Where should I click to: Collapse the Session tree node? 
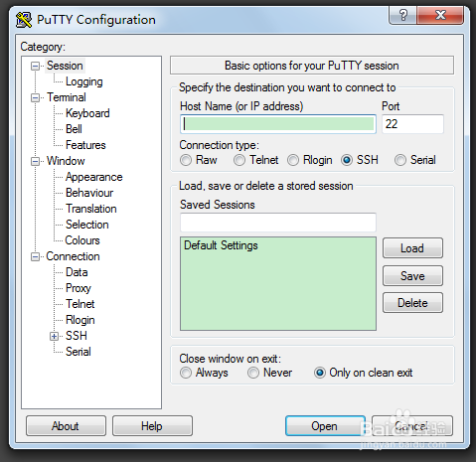35,66
